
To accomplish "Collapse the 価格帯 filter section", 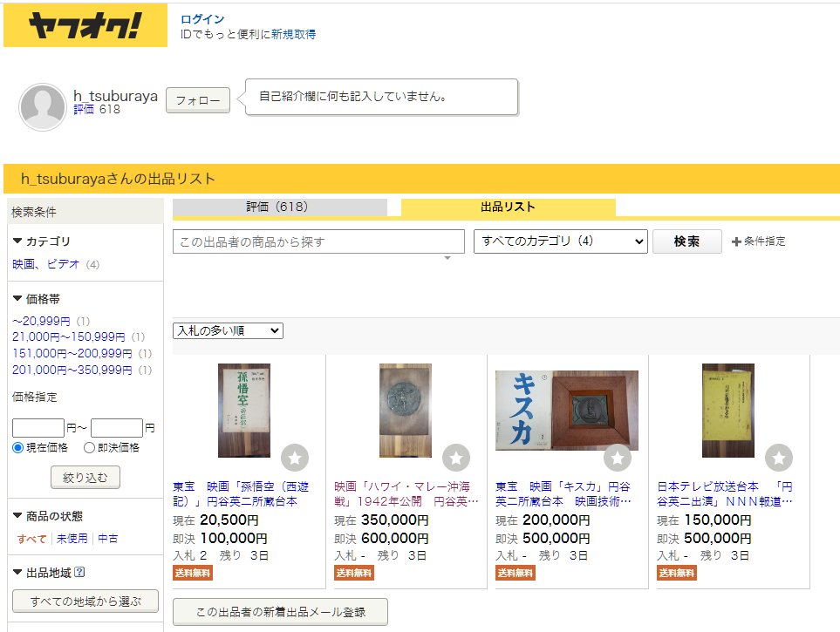I will 17,299.
